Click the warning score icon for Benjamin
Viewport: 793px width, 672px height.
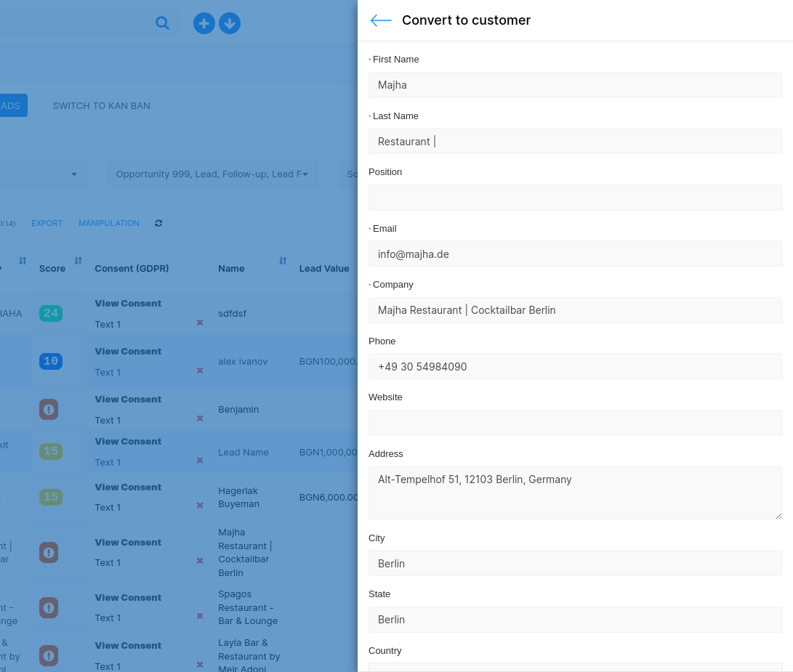coord(49,410)
